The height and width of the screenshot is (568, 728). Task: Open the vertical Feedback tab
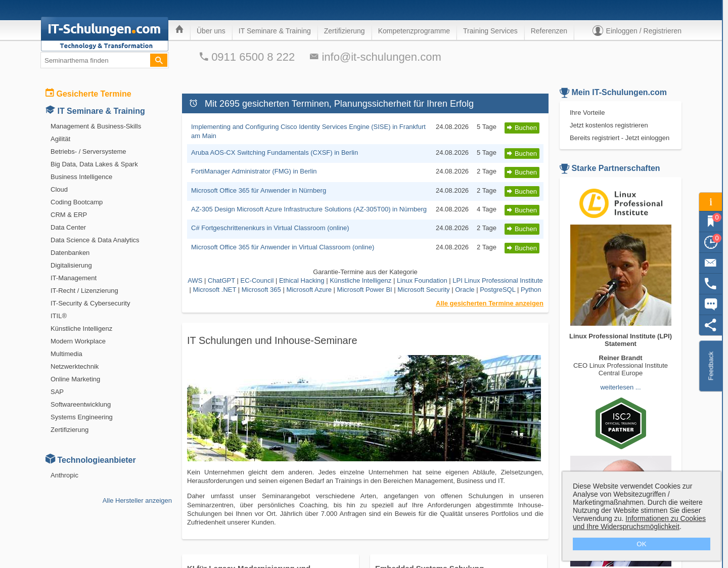pyautogui.click(x=710, y=366)
